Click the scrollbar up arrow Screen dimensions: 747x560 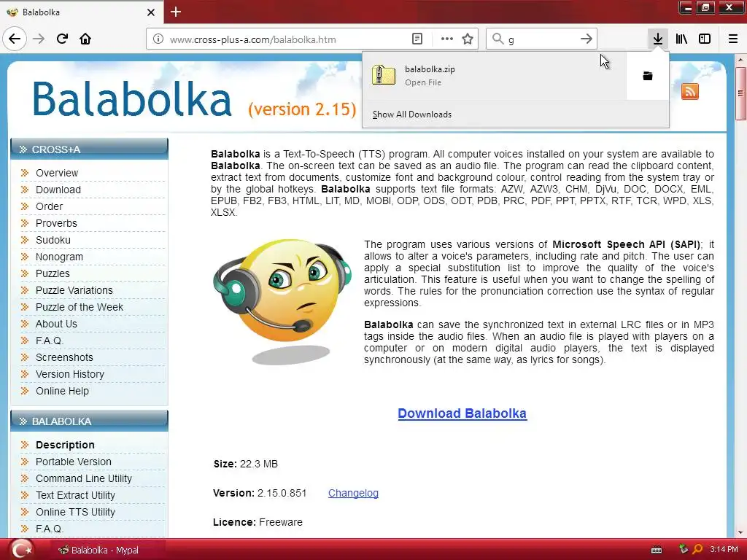(741, 60)
